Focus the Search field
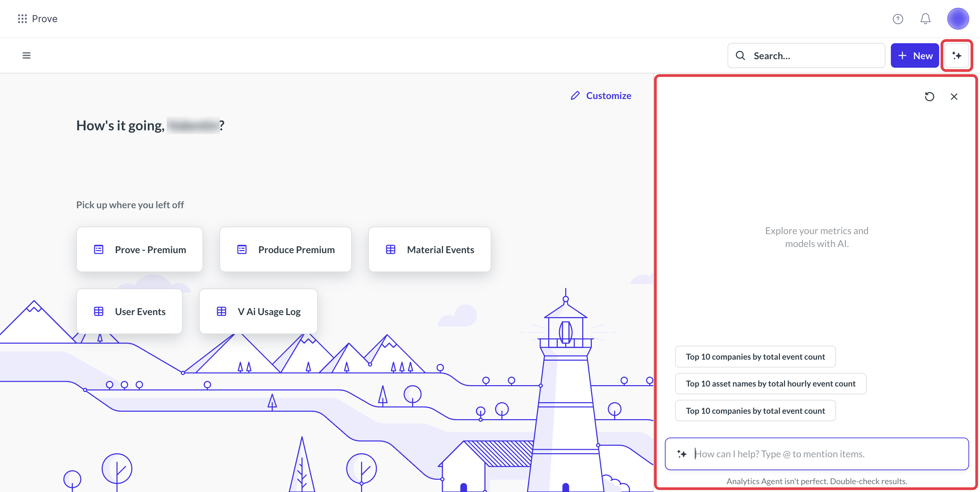Image resolution: width=980 pixels, height=492 pixels. [x=806, y=55]
